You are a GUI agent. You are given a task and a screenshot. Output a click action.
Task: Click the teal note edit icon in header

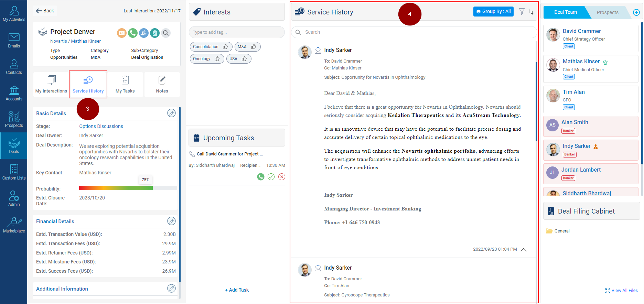(x=155, y=33)
